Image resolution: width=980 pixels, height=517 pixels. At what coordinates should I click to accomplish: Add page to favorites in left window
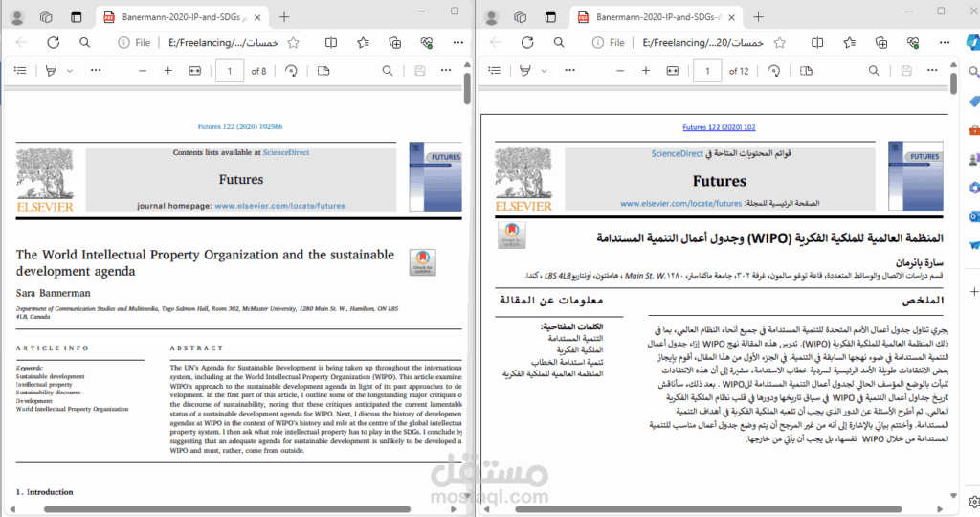(x=293, y=42)
